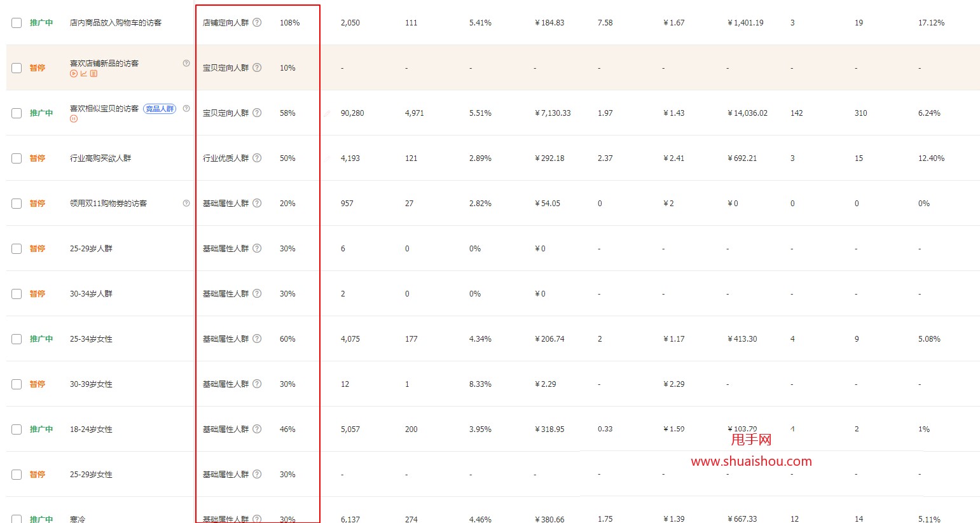
Task: Tick the 25-34岁女性 row checkbox
Action: click(17, 339)
